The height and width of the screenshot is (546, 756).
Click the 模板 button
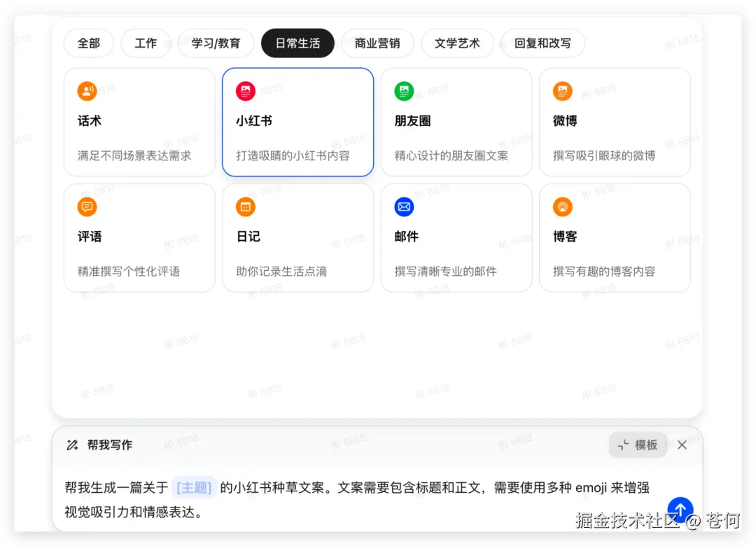[x=638, y=444]
